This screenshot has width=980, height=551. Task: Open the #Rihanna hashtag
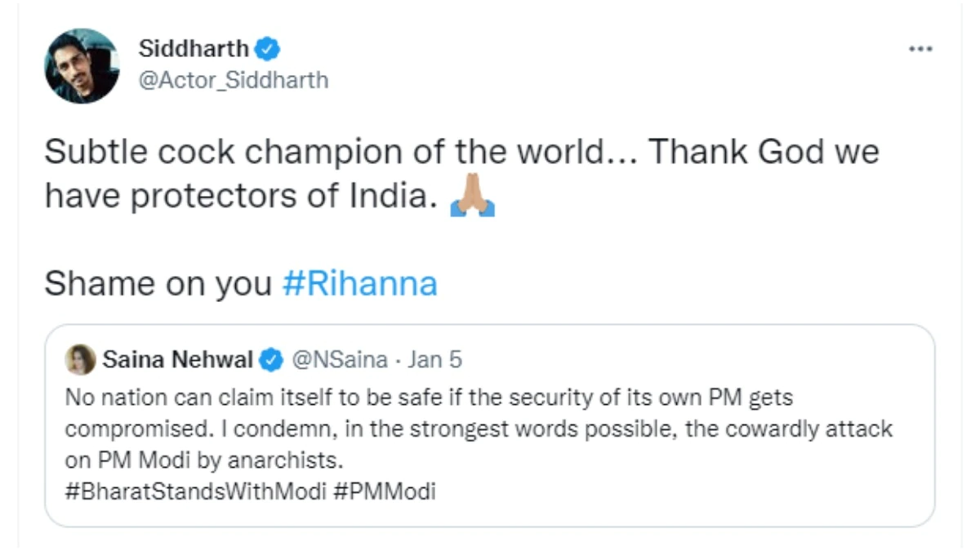(359, 283)
